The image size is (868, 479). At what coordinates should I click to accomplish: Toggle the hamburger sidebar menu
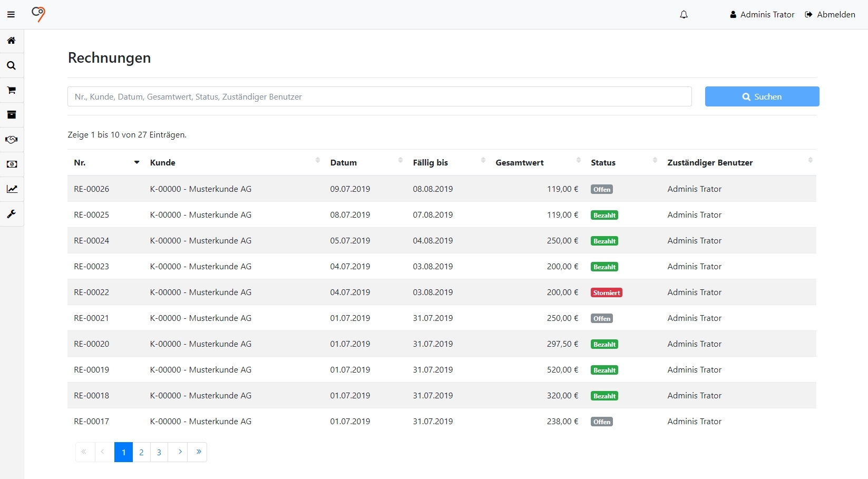point(11,15)
